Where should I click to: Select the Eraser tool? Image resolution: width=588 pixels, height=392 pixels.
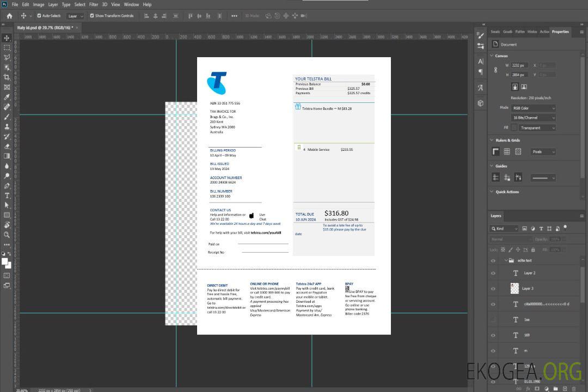click(x=7, y=146)
